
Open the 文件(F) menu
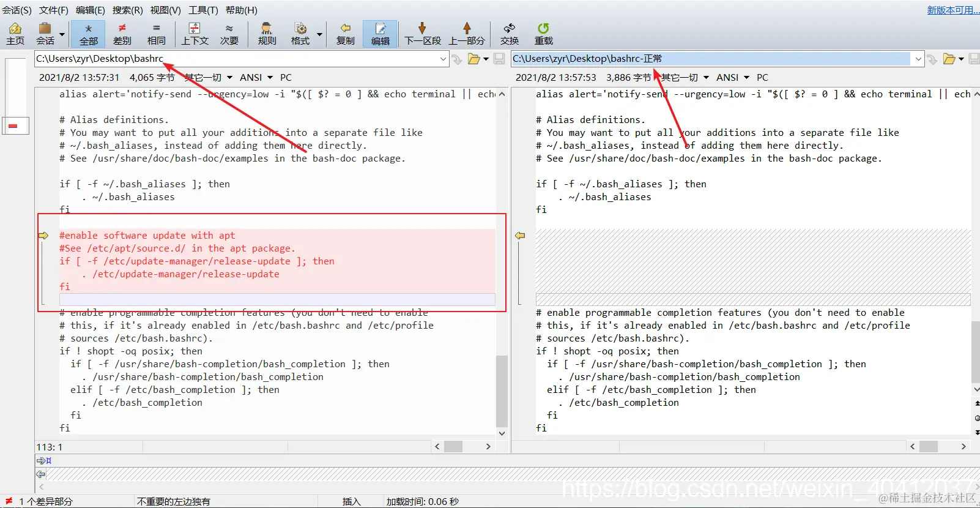click(x=54, y=10)
